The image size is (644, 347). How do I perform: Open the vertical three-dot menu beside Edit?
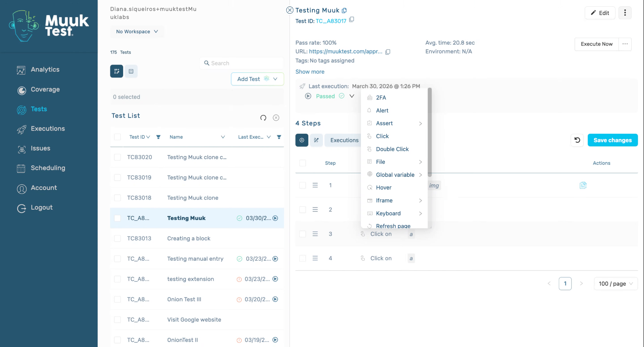pyautogui.click(x=625, y=13)
